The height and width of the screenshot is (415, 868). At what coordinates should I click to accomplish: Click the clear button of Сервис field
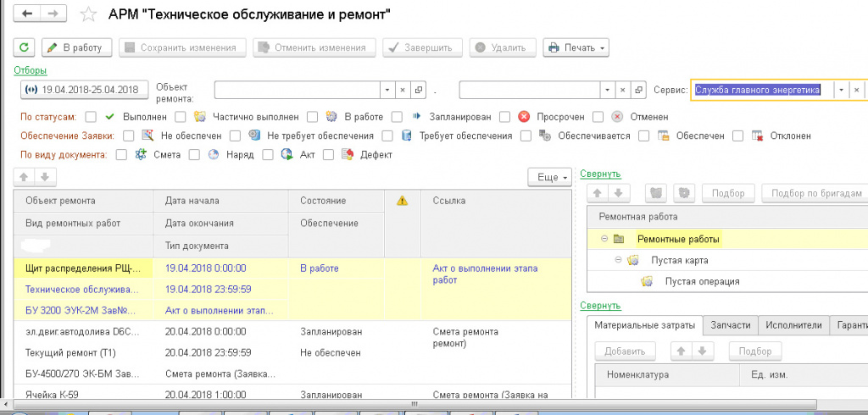[x=857, y=90]
